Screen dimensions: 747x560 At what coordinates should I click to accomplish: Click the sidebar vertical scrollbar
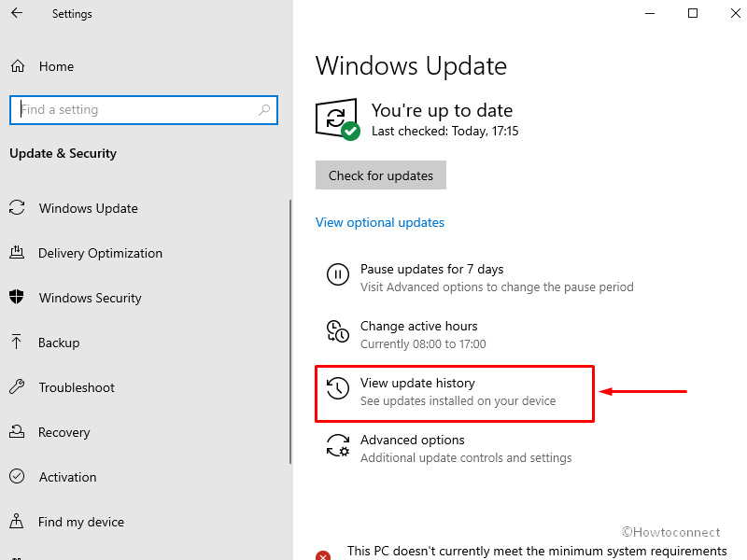[x=290, y=331]
